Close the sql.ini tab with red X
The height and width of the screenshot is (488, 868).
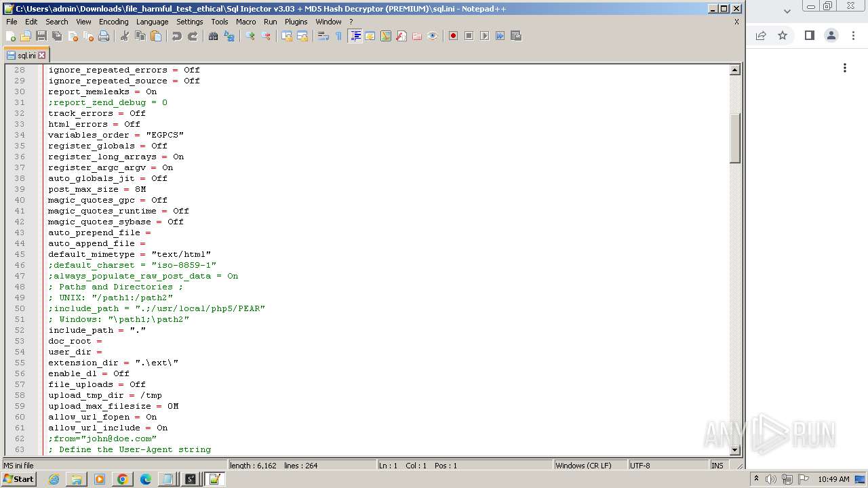(x=41, y=56)
